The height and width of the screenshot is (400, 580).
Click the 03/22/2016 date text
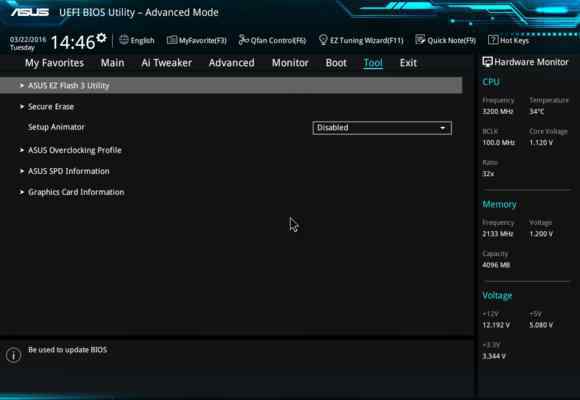28,40
